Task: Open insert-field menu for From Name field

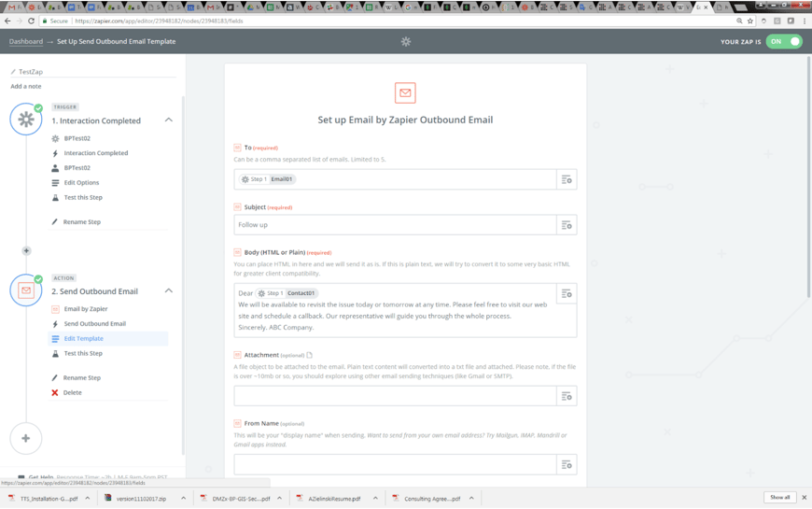Action: pos(567,465)
